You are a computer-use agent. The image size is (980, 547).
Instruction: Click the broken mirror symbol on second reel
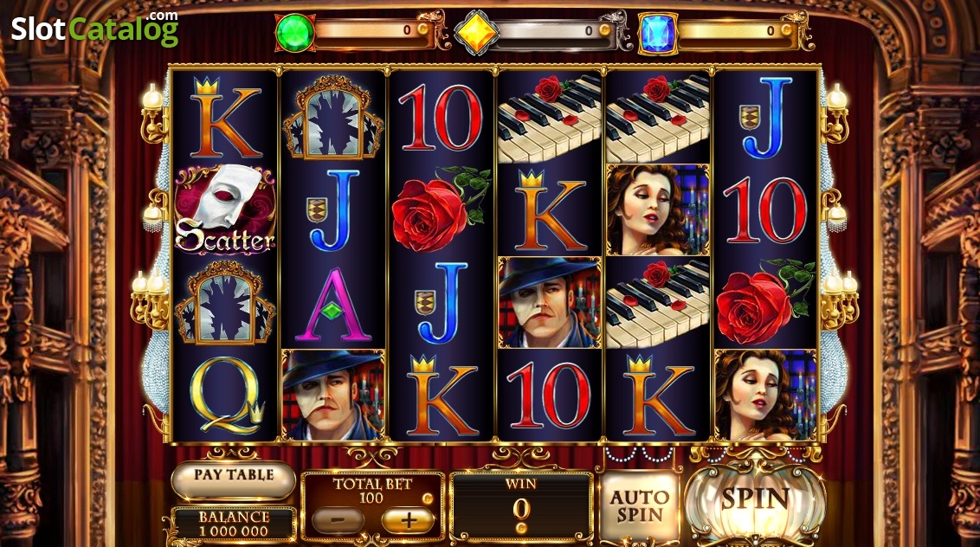pyautogui.click(x=333, y=117)
